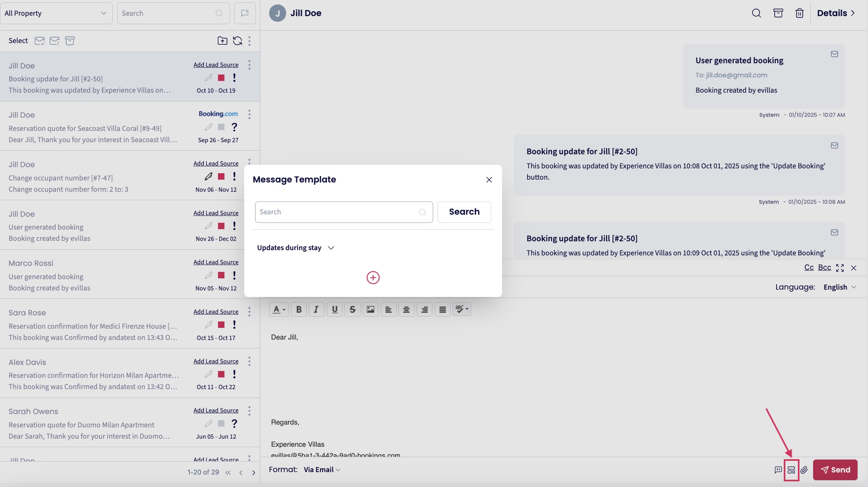Image resolution: width=868 pixels, height=487 pixels.
Task: Click the paperclip attachment icon
Action: click(804, 470)
